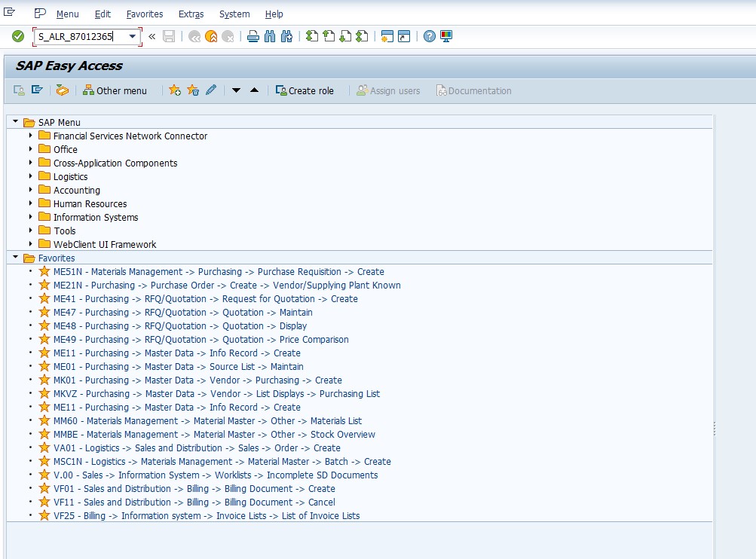756x559 pixels.
Task: Collapse the SAP Menu root node
Action: tap(15, 121)
